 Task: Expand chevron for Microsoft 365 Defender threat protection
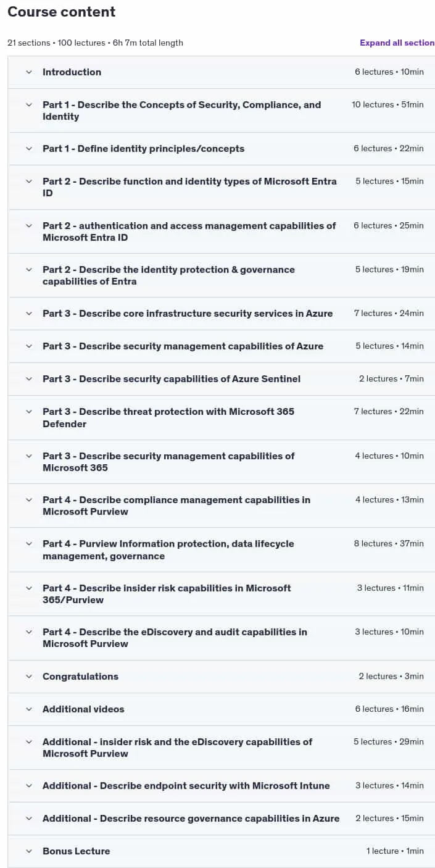29,412
